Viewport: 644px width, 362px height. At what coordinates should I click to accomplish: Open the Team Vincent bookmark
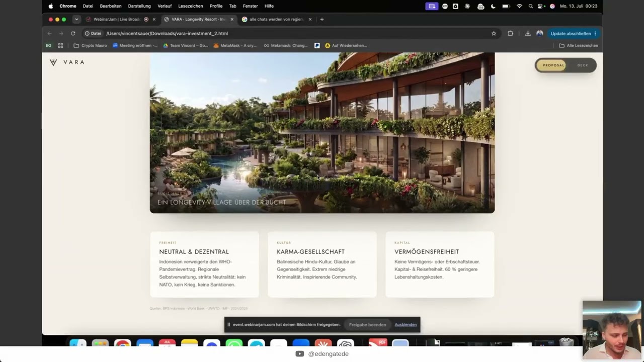click(x=185, y=45)
